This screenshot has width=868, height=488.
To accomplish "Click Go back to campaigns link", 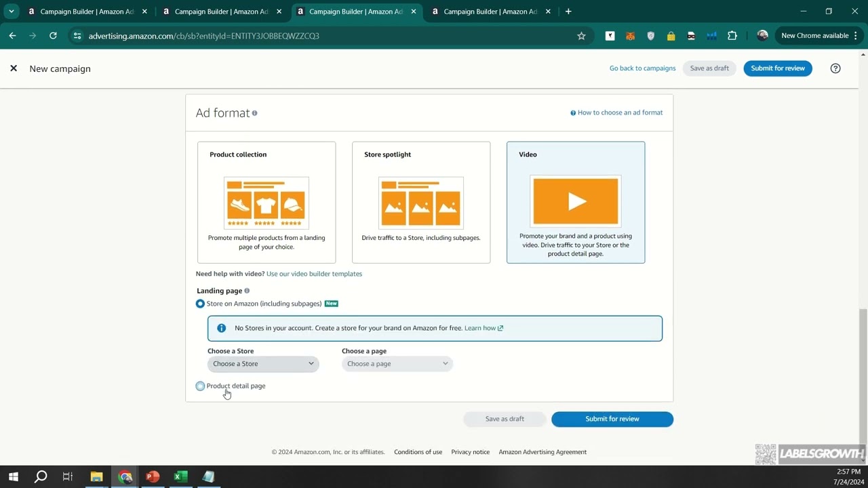I will click(x=642, y=68).
